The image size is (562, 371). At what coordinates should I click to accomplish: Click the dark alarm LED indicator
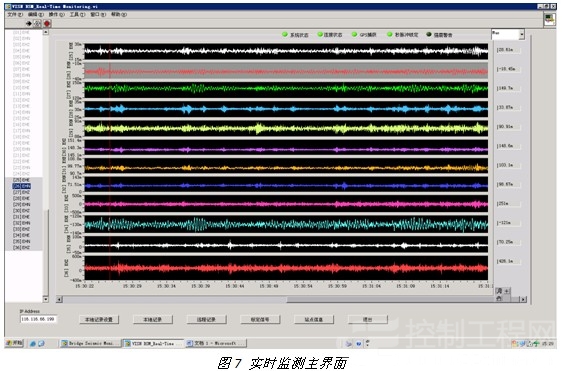point(429,34)
